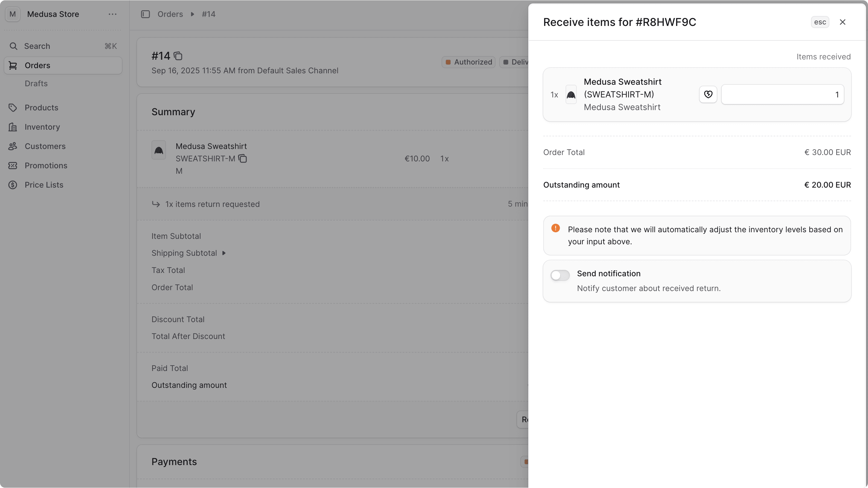Click the Medusa Store avatar badge

pos(12,14)
